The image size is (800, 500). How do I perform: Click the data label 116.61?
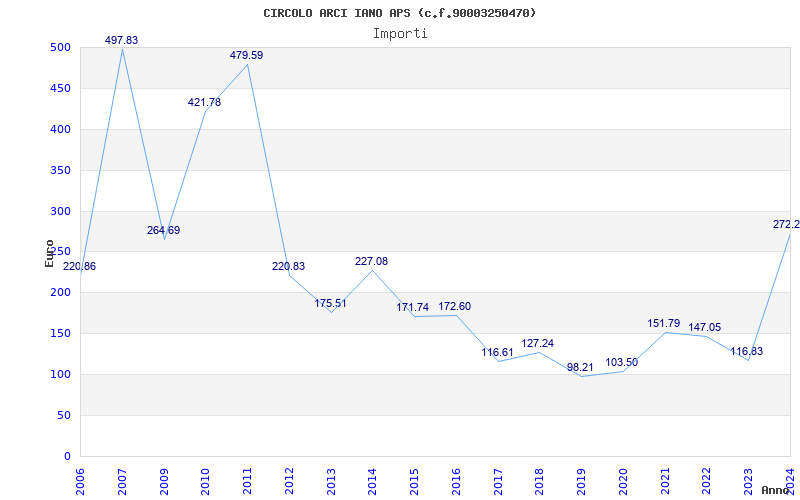click(497, 353)
